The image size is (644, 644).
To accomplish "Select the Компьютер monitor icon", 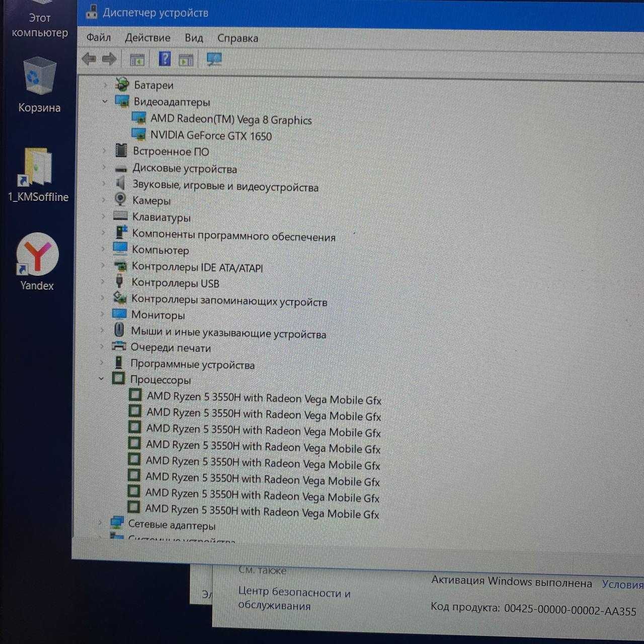I will 120,249.
